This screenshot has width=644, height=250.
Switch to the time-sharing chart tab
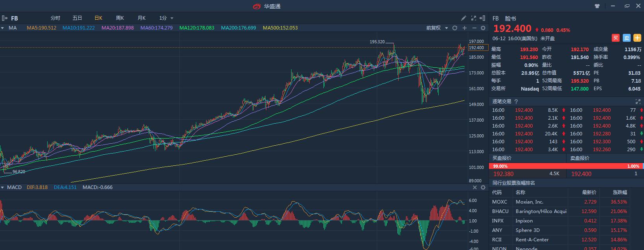pos(55,18)
